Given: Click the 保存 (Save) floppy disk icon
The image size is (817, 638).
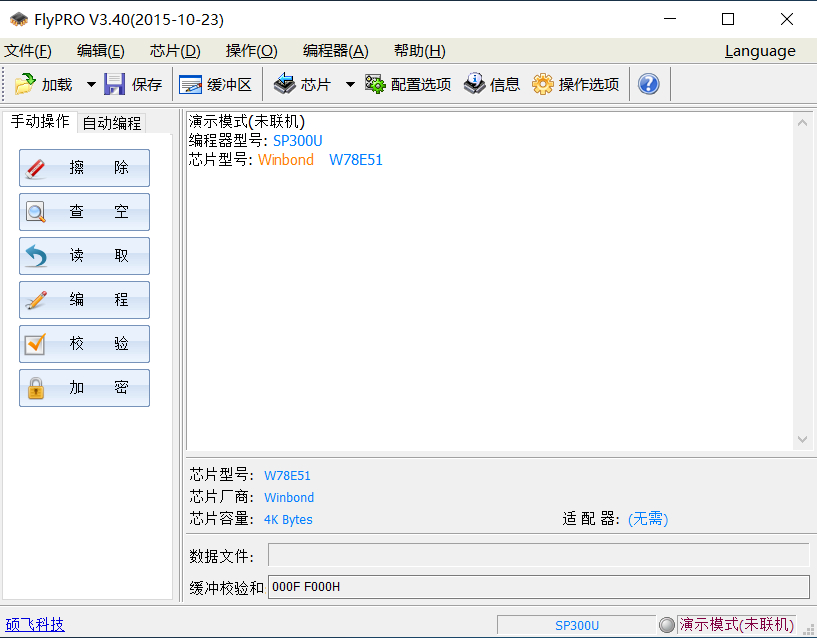Looking at the screenshot, I should click(x=115, y=85).
